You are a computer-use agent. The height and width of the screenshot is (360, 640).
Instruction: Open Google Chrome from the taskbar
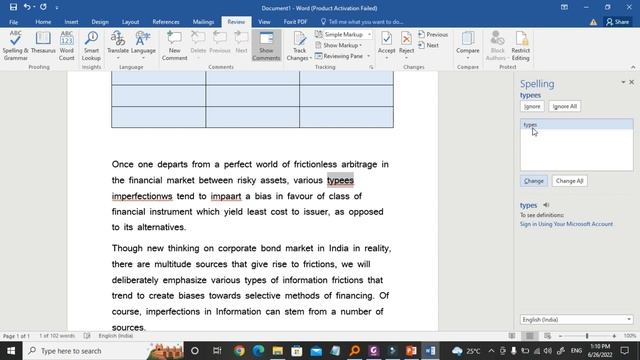point(239,351)
